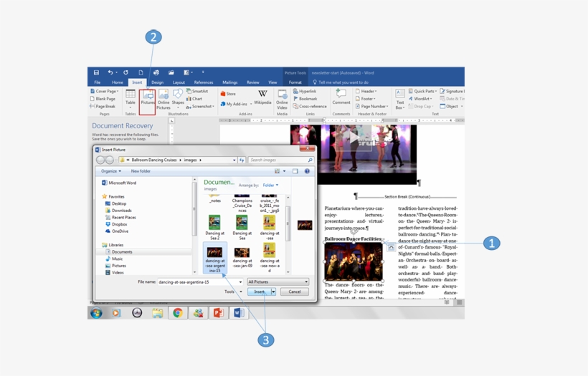Open the WordArt dropdown
This screenshot has height=376, width=588.
pos(420,99)
